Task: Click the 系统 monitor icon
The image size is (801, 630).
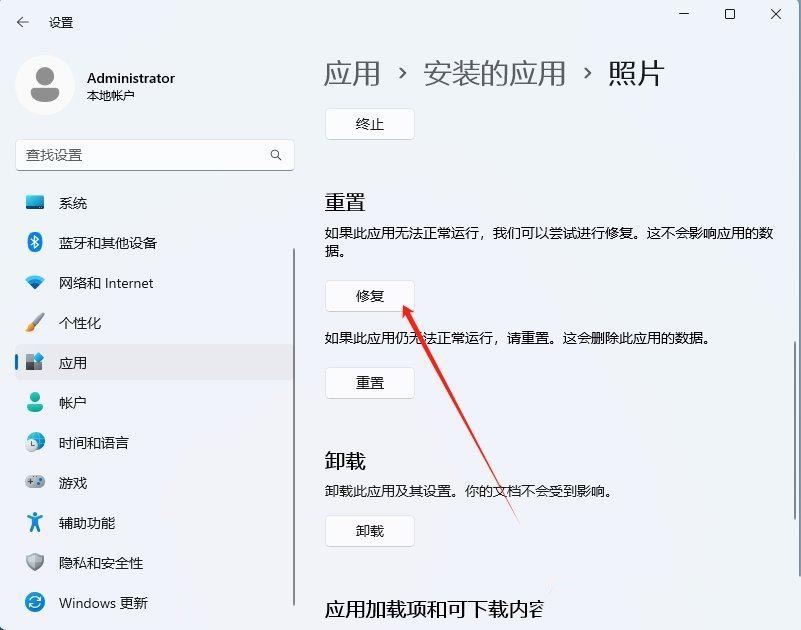Action: pos(35,202)
